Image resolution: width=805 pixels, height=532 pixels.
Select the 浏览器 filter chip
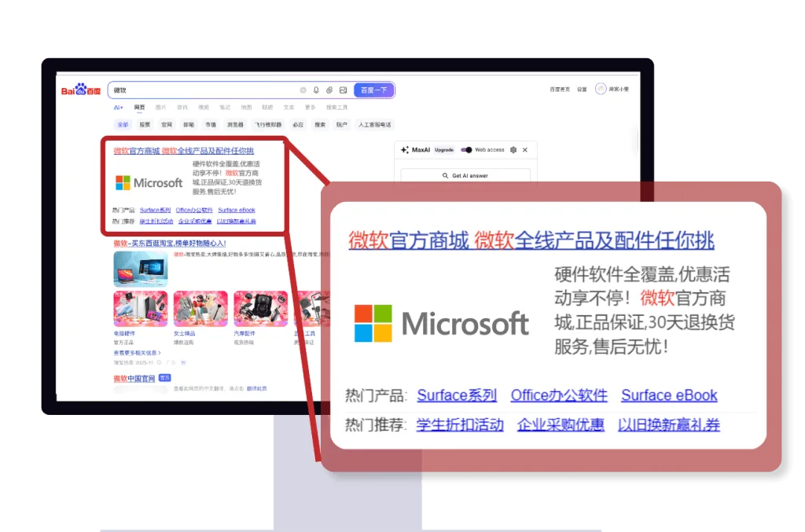[235, 125]
